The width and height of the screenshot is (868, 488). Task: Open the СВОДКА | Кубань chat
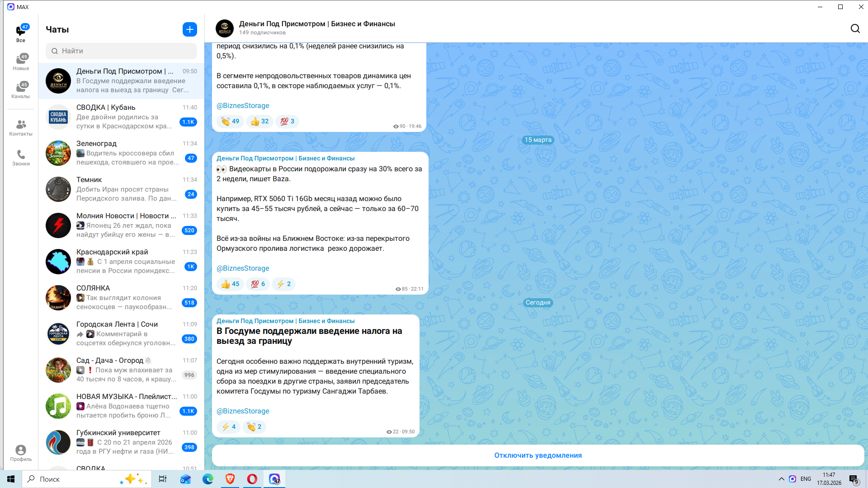(x=122, y=117)
